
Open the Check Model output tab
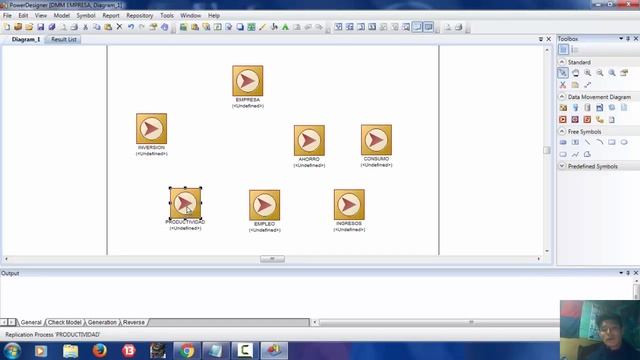point(64,322)
